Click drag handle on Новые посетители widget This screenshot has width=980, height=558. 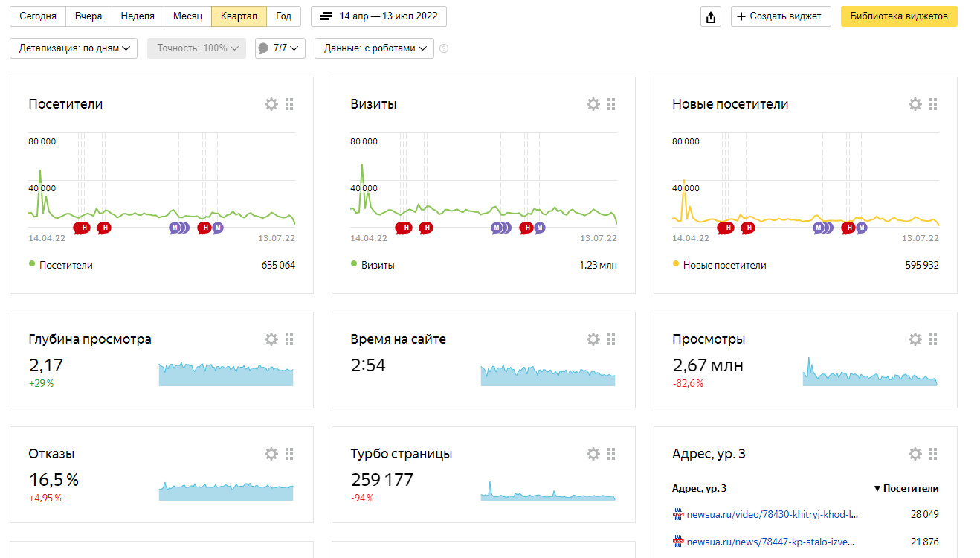933,104
